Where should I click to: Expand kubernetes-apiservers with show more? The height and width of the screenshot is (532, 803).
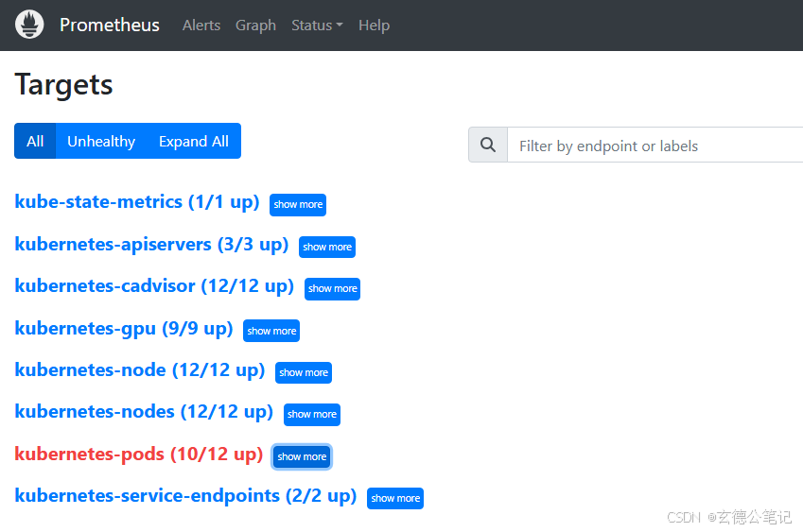[326, 247]
